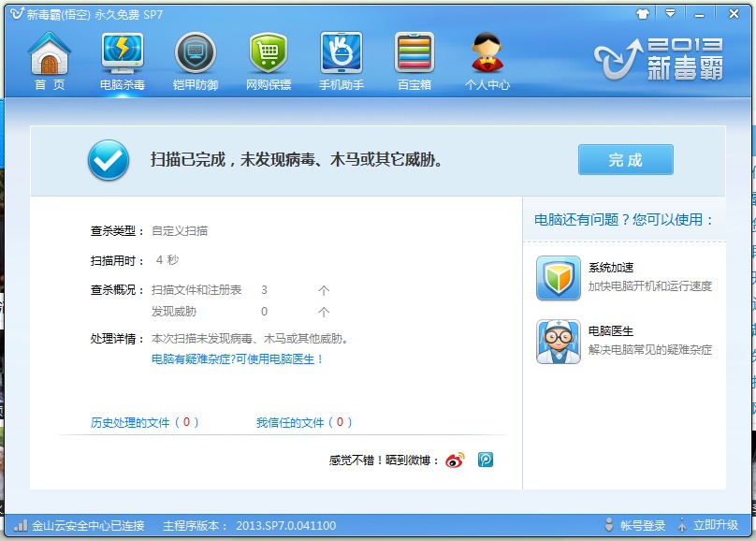Click the version text 2013.SP7.0.041100

coord(286,526)
